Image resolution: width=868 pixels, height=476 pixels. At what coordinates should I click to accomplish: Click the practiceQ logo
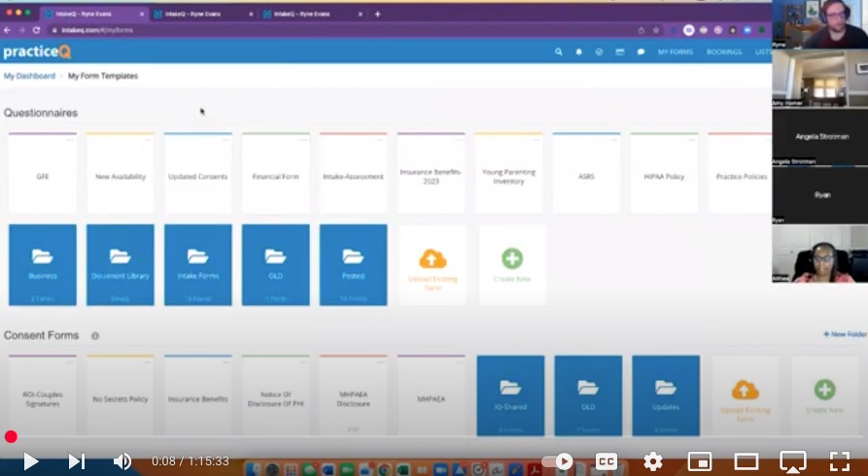[x=37, y=51]
